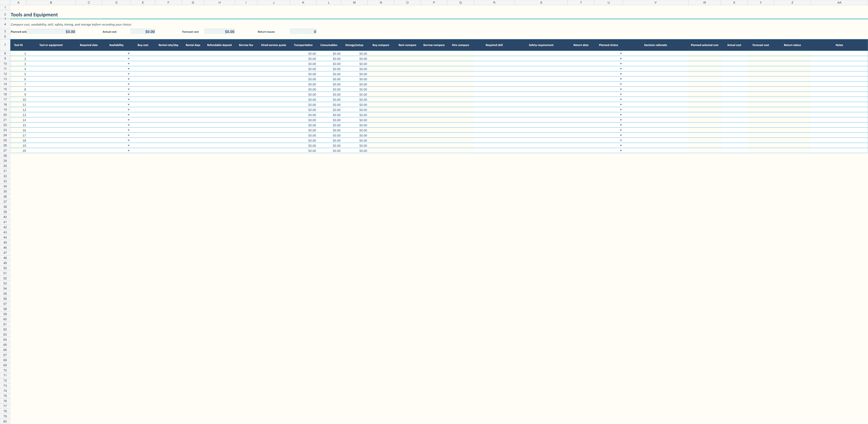Click the Tools and Equipment title
This screenshot has height=424, width=868.
point(34,15)
